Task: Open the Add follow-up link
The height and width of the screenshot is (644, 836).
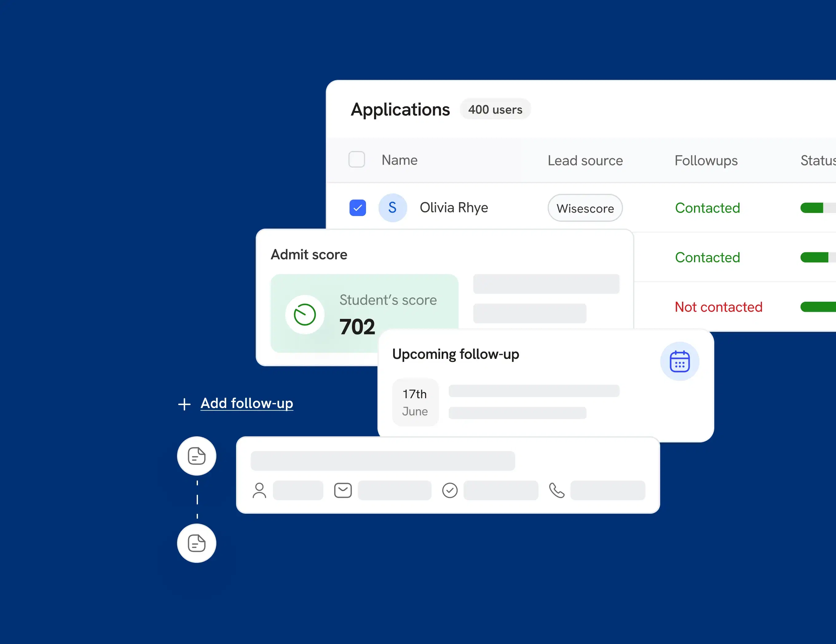Action: [247, 403]
